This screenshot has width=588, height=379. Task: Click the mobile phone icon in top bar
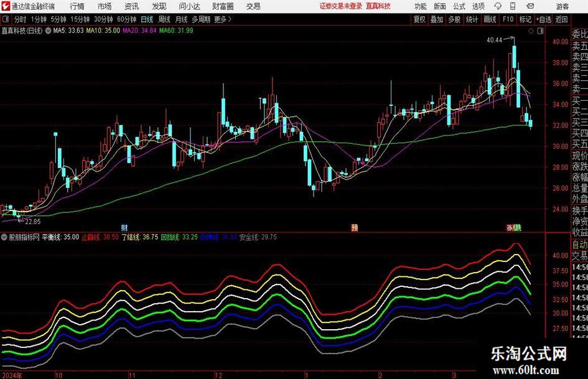(x=513, y=6)
